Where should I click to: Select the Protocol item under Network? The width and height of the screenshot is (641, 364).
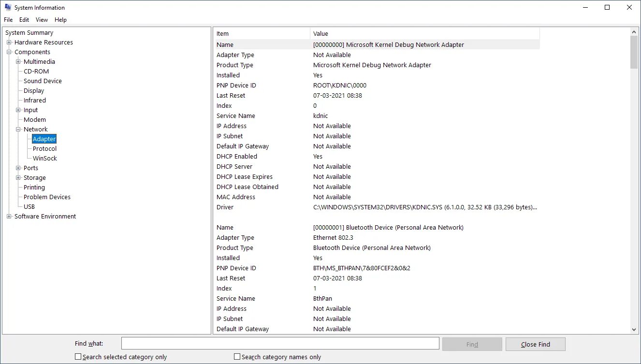tap(44, 149)
